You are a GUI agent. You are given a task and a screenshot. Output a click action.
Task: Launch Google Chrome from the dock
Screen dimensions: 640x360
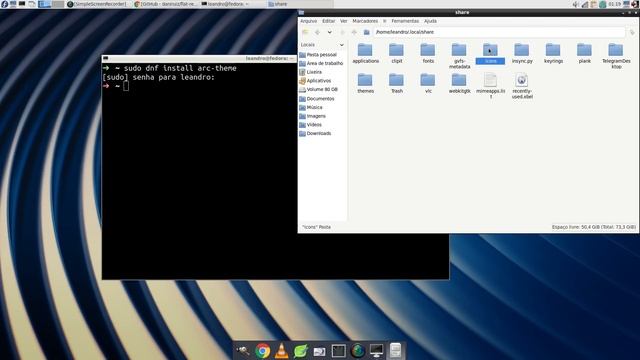coord(262,351)
